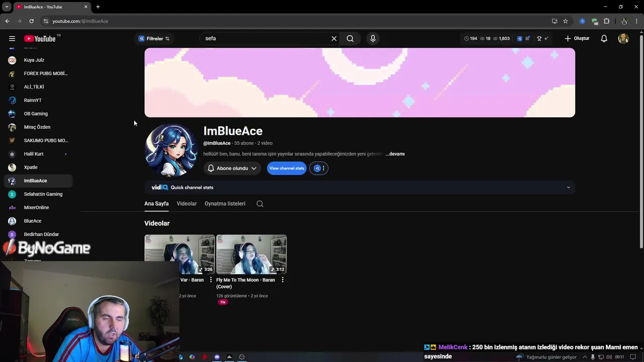Close the ImBlueAce - YouTube tab
Viewport: 644px width, 362px height.
[x=86, y=7]
